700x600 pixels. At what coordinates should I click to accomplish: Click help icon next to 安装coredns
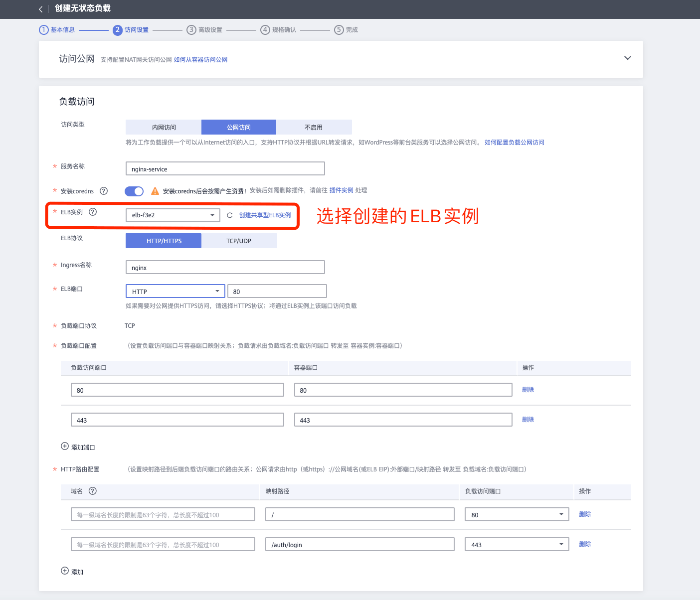tap(104, 191)
